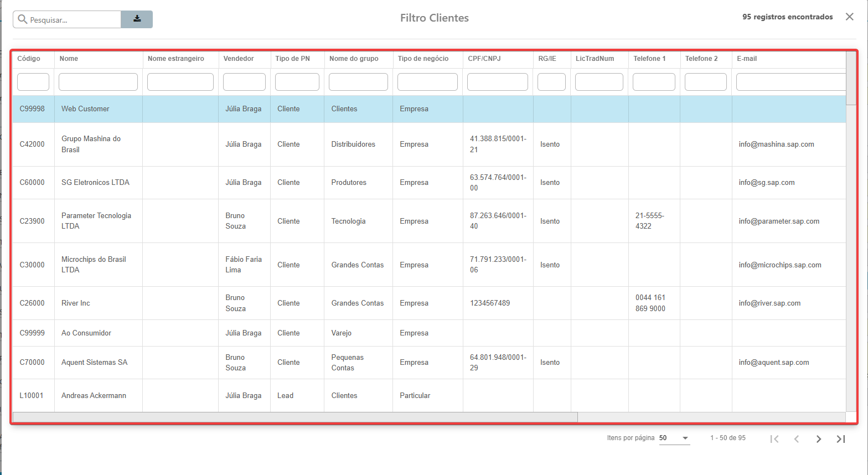This screenshot has width=868, height=475.
Task: Sort by the Vendedor column header
Action: tap(239, 59)
